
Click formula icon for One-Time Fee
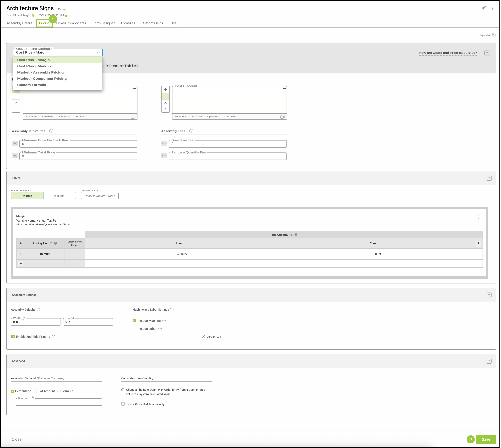(164, 143)
